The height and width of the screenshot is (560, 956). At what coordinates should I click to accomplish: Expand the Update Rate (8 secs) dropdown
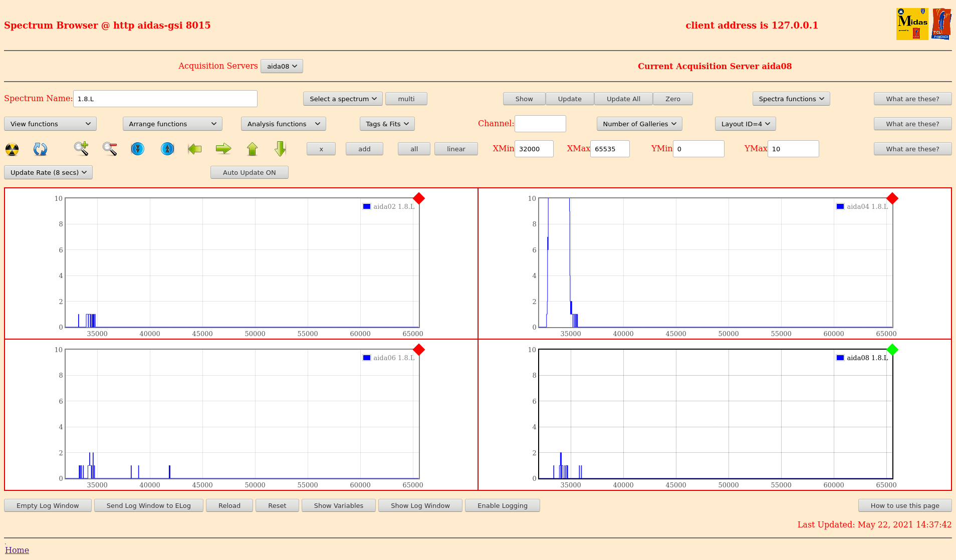coord(48,172)
